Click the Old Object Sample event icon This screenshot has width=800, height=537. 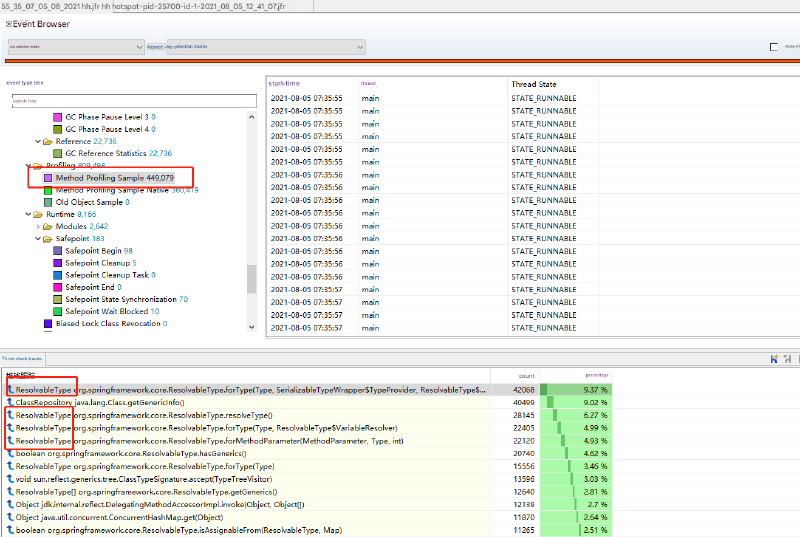[x=48, y=202]
